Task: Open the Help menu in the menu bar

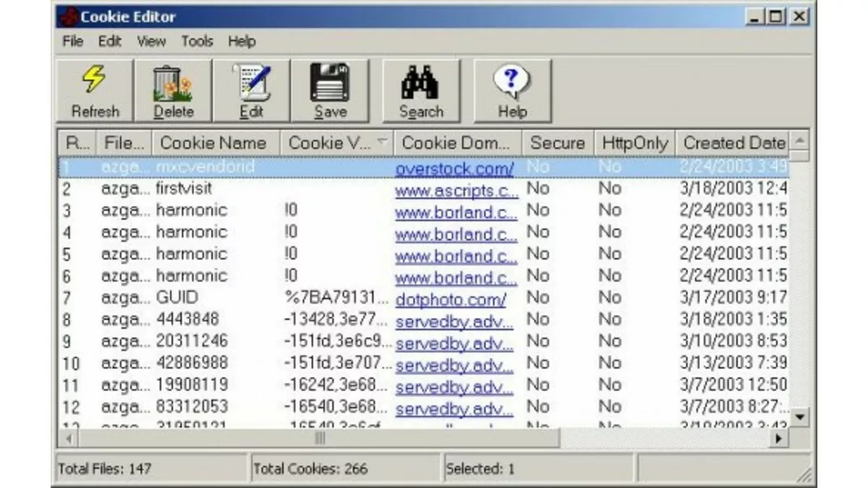Action: coord(242,41)
